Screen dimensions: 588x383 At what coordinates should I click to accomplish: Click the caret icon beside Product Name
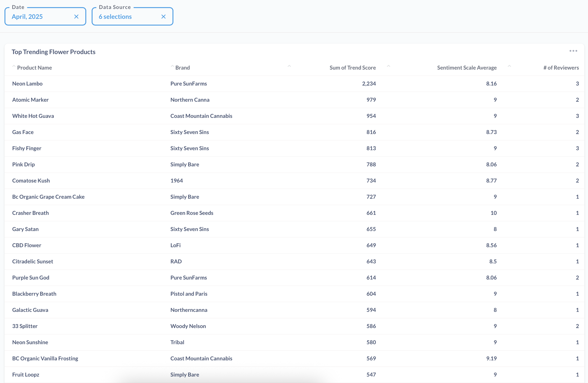pyautogui.click(x=14, y=66)
